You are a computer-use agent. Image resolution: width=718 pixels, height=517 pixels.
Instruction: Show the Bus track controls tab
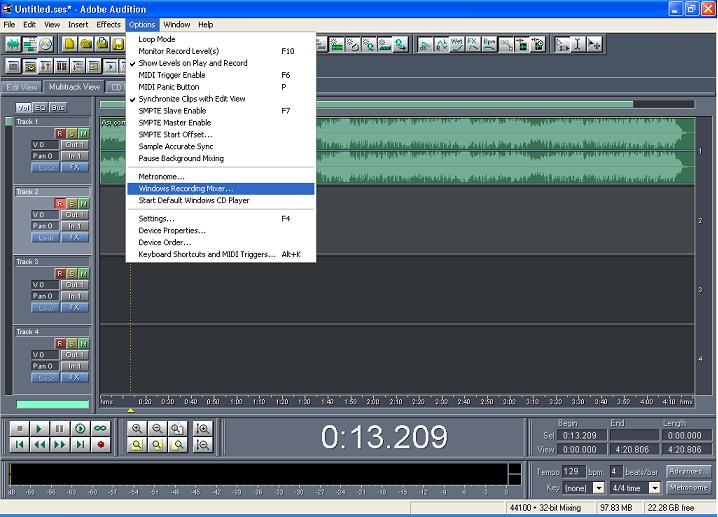pos(58,108)
